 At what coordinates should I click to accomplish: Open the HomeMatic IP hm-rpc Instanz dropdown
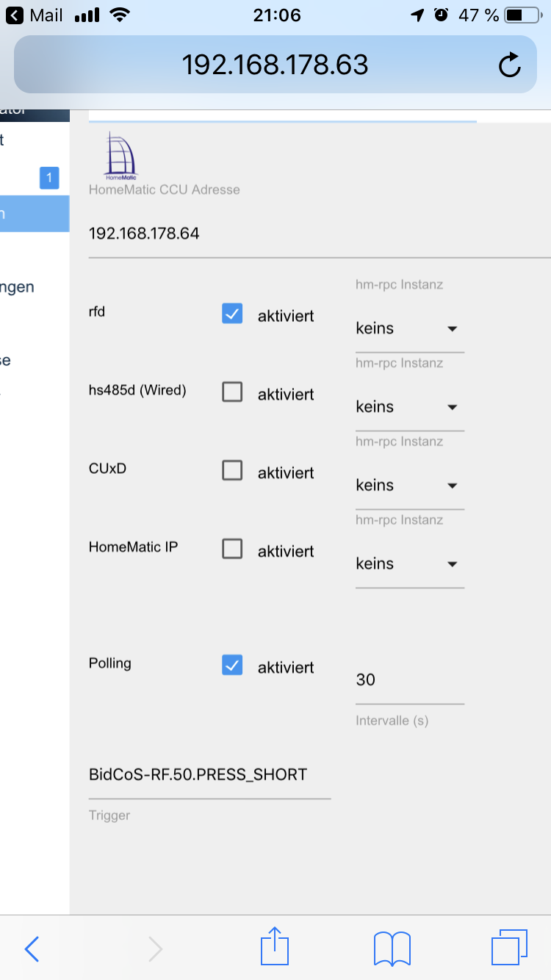coord(410,563)
